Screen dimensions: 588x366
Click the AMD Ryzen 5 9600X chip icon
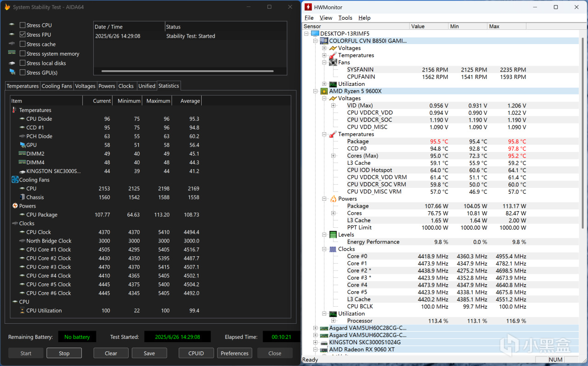click(324, 91)
